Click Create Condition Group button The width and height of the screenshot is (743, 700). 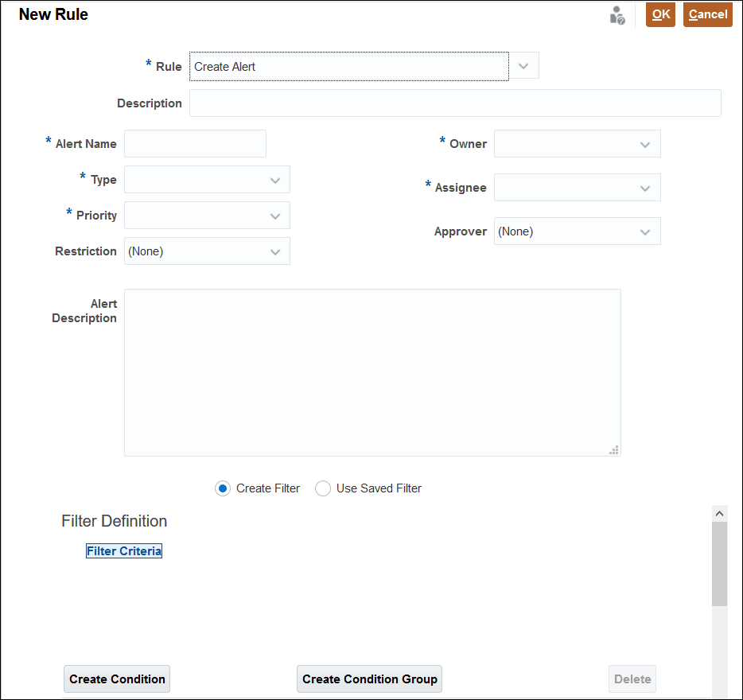pyautogui.click(x=370, y=679)
